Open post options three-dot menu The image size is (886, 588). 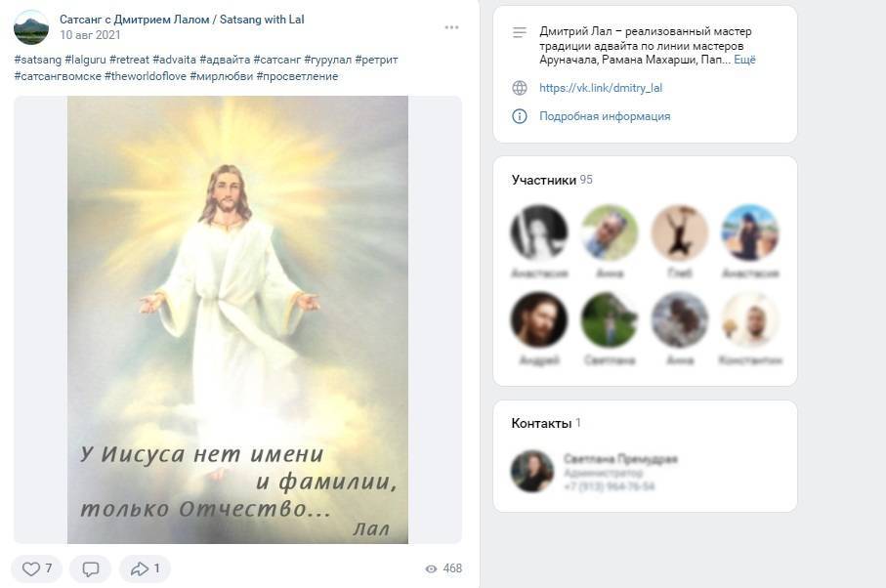pos(451,27)
